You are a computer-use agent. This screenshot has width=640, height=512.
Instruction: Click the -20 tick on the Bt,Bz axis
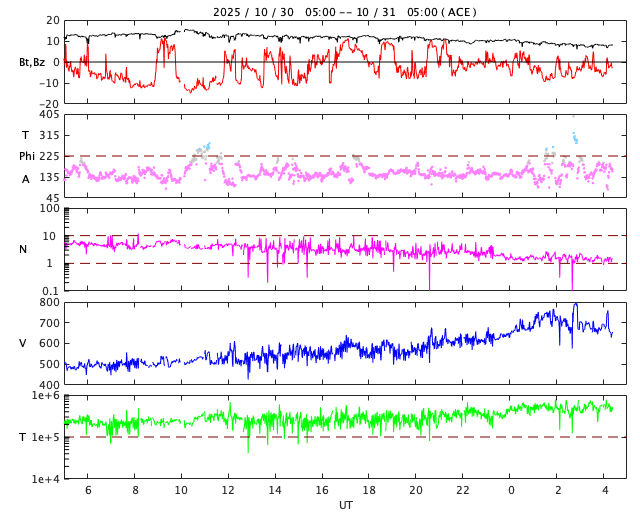47,103
